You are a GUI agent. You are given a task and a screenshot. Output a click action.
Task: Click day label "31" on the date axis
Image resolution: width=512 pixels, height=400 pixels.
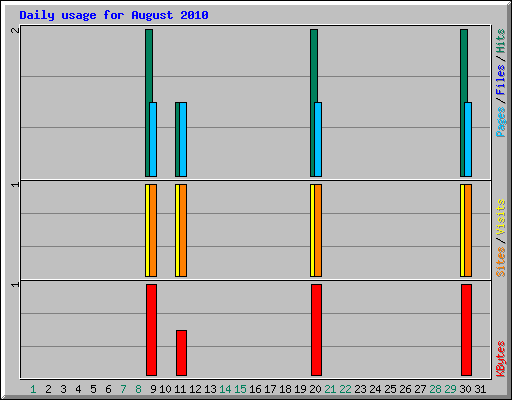pyautogui.click(x=480, y=389)
